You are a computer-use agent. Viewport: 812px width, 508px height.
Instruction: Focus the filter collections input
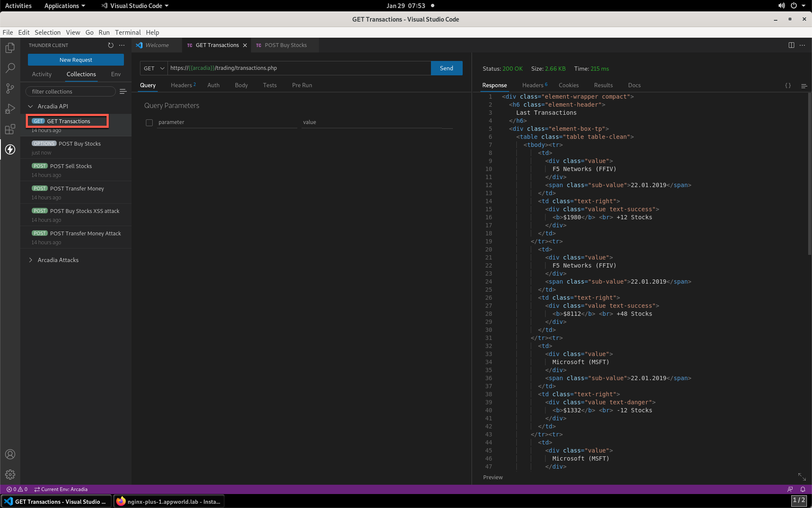point(71,91)
